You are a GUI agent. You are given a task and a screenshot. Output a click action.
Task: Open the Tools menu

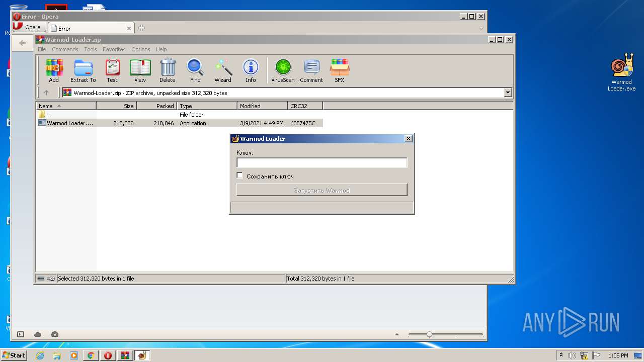coord(91,49)
